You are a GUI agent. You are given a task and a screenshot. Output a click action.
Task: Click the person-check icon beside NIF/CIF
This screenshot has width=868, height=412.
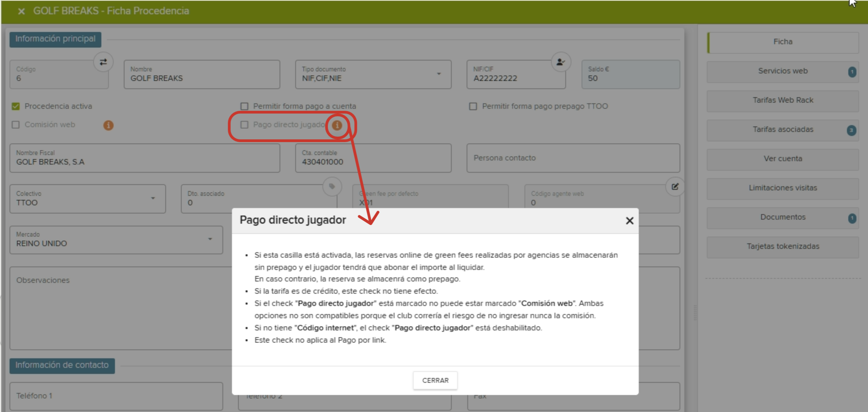[560, 62]
